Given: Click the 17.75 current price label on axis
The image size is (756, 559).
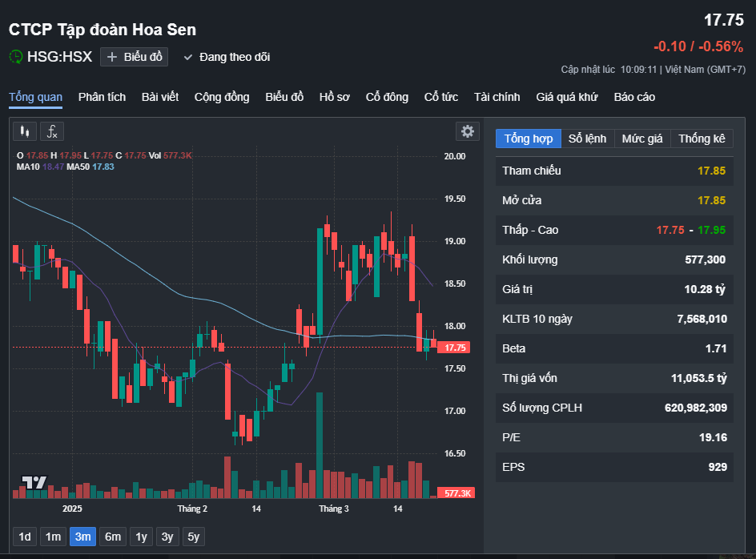Looking at the screenshot, I should (x=454, y=348).
